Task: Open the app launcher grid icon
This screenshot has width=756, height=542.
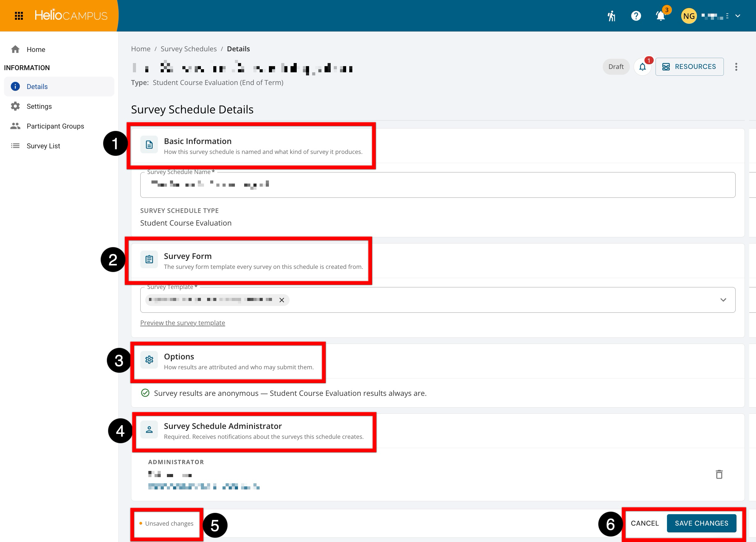Action: pos(19,16)
